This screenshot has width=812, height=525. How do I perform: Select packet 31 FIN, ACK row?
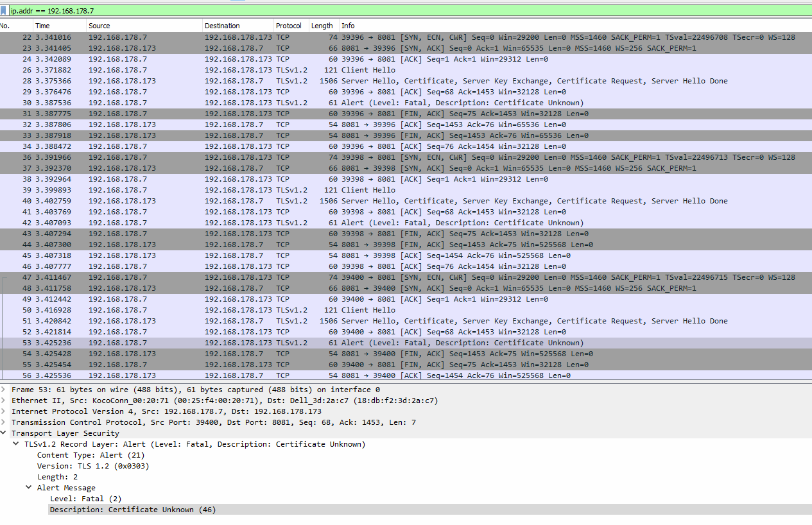406,114
